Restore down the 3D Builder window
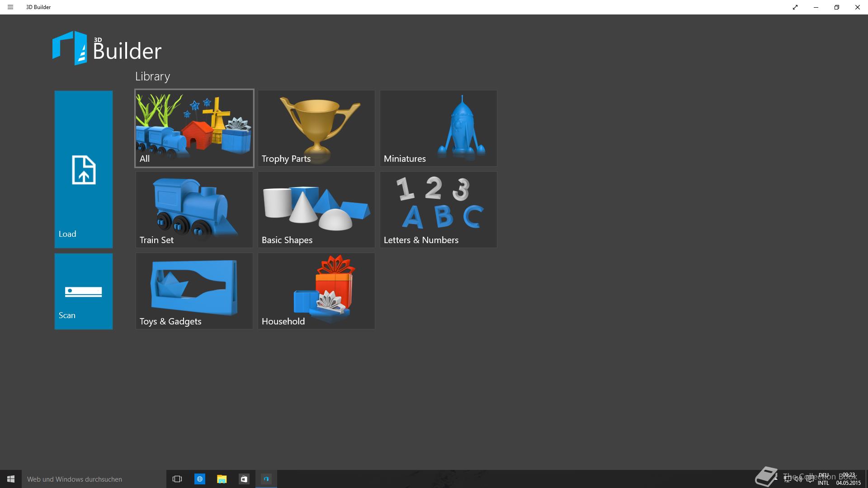This screenshot has width=868, height=488. click(837, 7)
